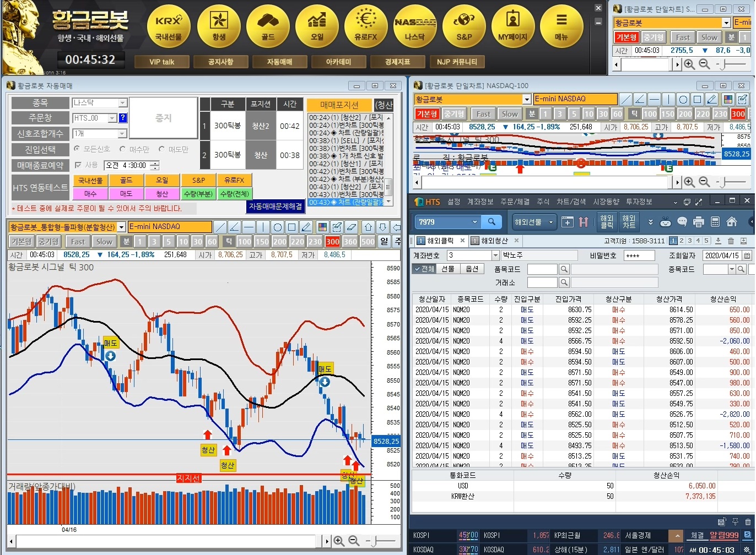
Task: Click the HTS trash delete icon
Action: pos(731,241)
